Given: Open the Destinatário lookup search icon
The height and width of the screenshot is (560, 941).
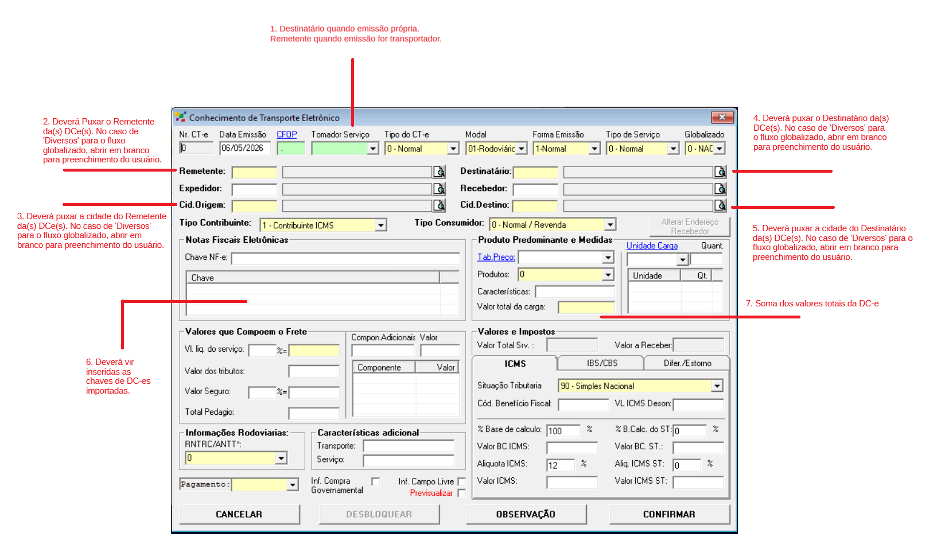Looking at the screenshot, I should click(x=720, y=172).
